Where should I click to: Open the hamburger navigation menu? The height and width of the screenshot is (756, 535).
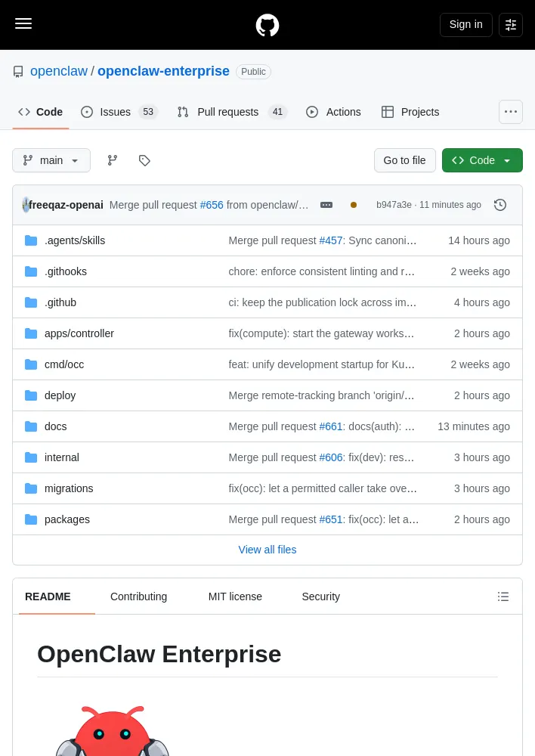coord(23,23)
